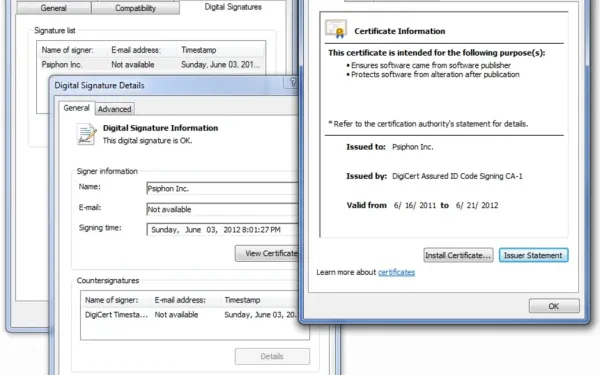Image resolution: width=600 pixels, height=375 pixels.
Task: Confirm the Certificate dialog with OK
Action: [x=554, y=306]
